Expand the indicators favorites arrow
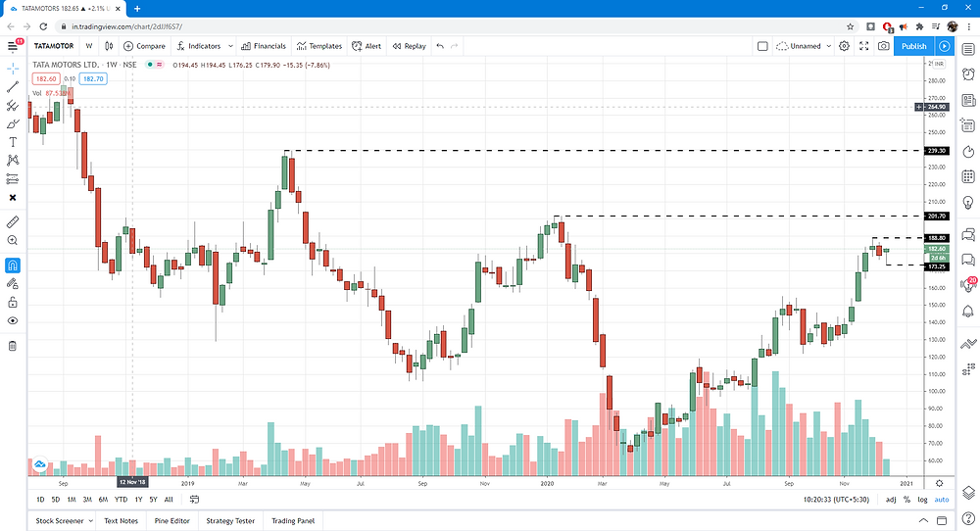 tap(230, 46)
